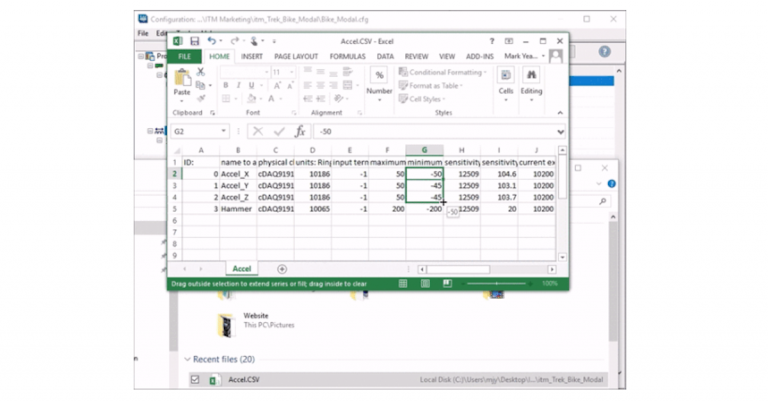Open the Customize Quick Access Toolbar dropdown
768x402 pixels.
coord(274,41)
